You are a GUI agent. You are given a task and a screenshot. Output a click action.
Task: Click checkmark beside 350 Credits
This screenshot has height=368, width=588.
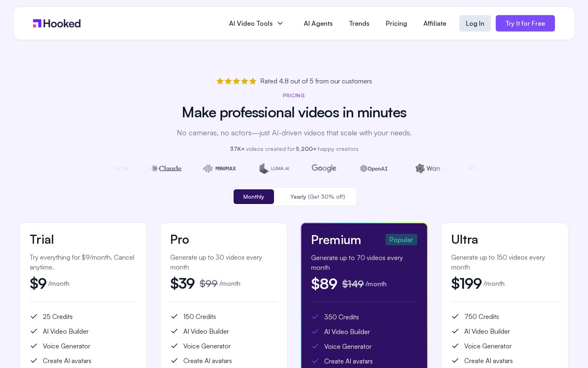[x=315, y=317]
